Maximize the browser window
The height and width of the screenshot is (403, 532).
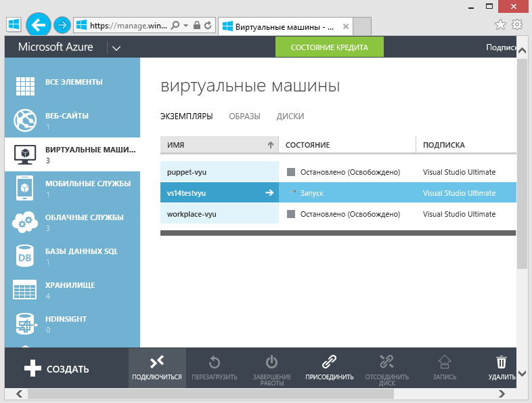pyautogui.click(x=489, y=6)
